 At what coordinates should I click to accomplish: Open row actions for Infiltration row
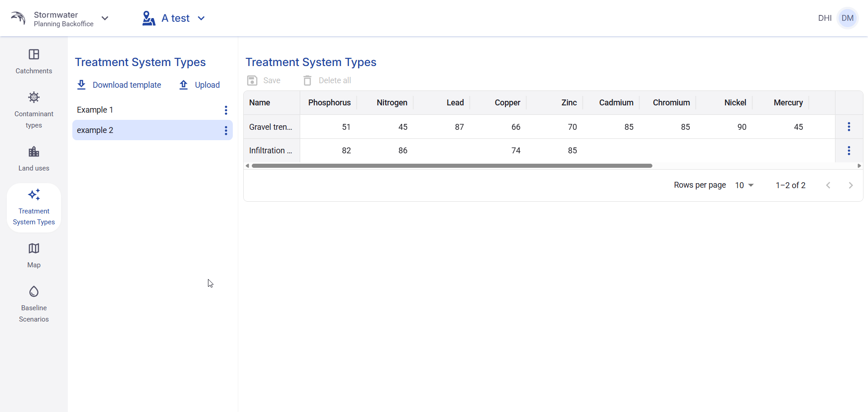click(x=849, y=151)
